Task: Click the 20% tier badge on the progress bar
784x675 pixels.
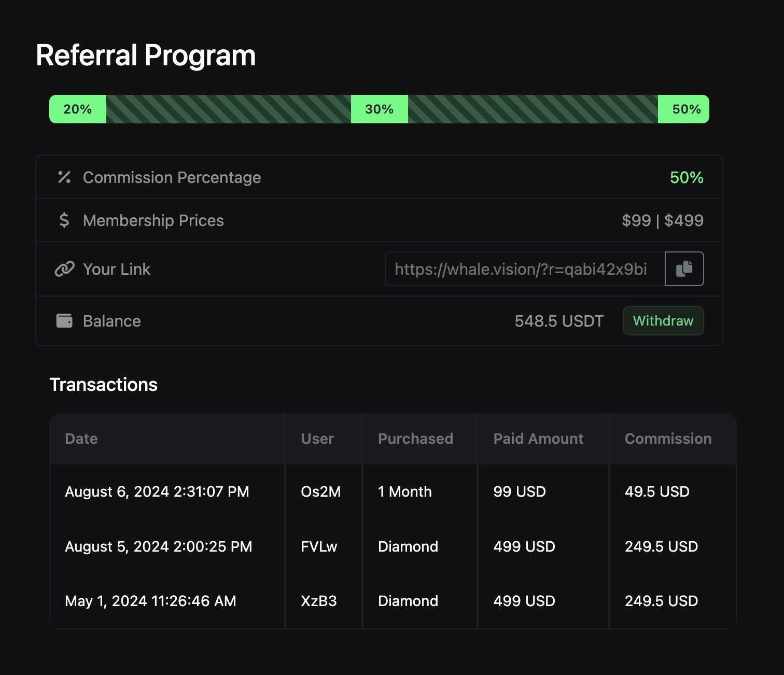Action: pyautogui.click(x=77, y=109)
